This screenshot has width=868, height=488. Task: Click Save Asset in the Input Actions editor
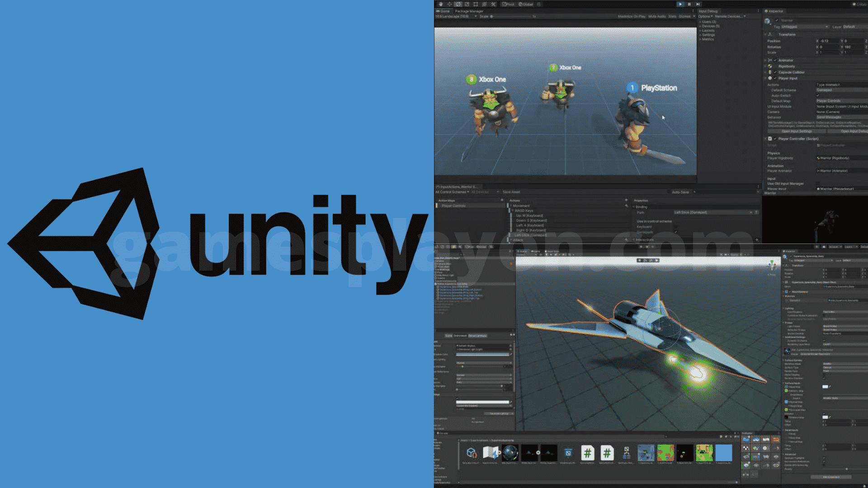tap(511, 192)
